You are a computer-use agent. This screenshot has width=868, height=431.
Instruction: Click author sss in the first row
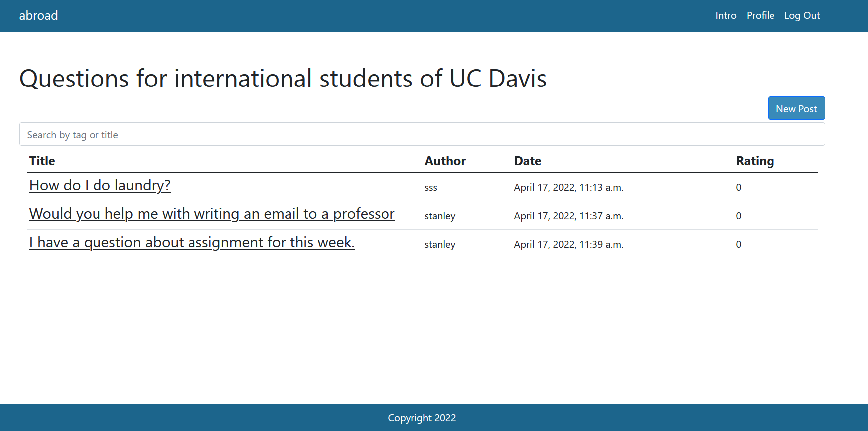[x=431, y=188]
